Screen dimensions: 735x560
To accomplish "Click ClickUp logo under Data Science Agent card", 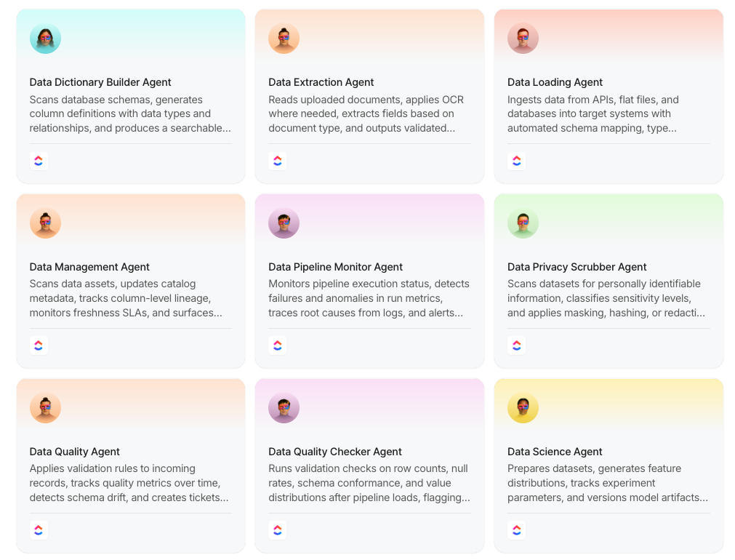I will [x=517, y=530].
